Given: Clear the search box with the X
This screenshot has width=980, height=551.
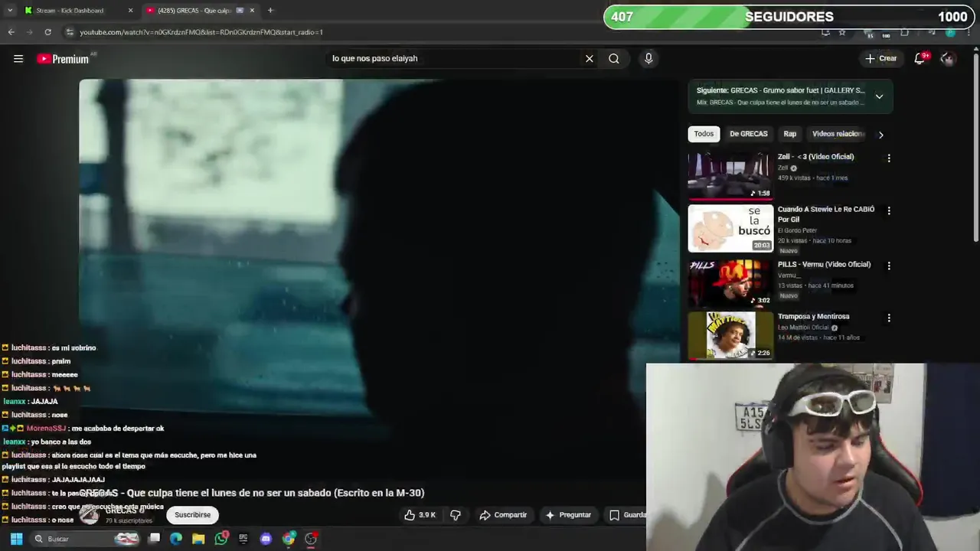Looking at the screenshot, I should pos(590,59).
